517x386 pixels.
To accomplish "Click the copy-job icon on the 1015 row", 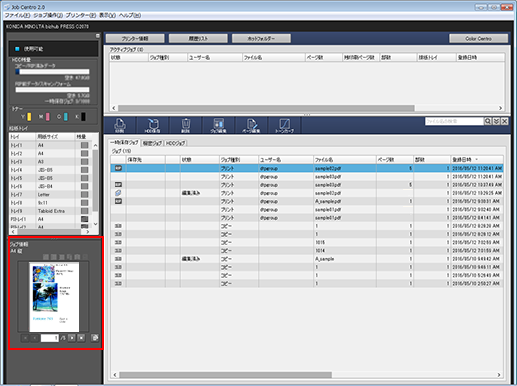I will 118,242.
